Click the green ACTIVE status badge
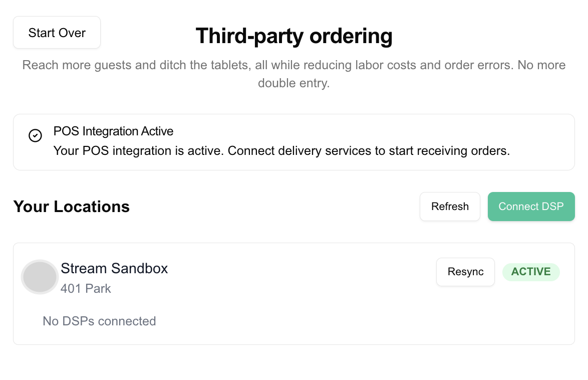Viewport: 588px width, 380px height. click(531, 272)
